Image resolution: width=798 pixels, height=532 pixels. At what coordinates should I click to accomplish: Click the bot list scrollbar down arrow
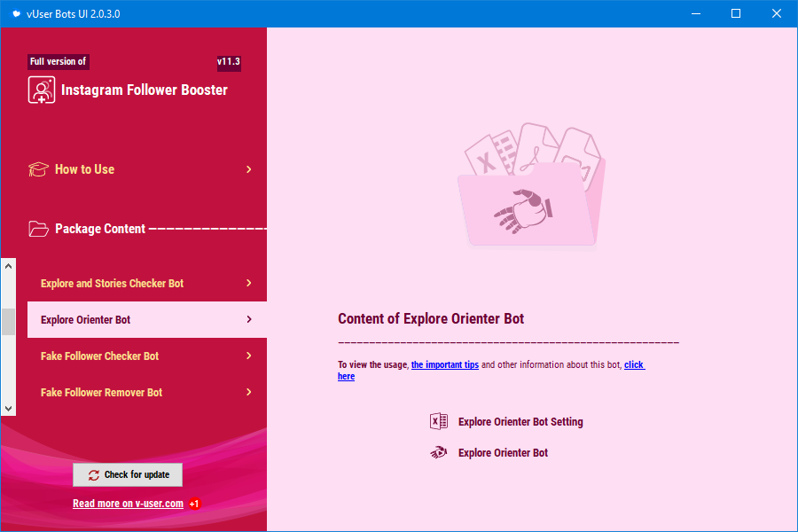tap(8, 408)
